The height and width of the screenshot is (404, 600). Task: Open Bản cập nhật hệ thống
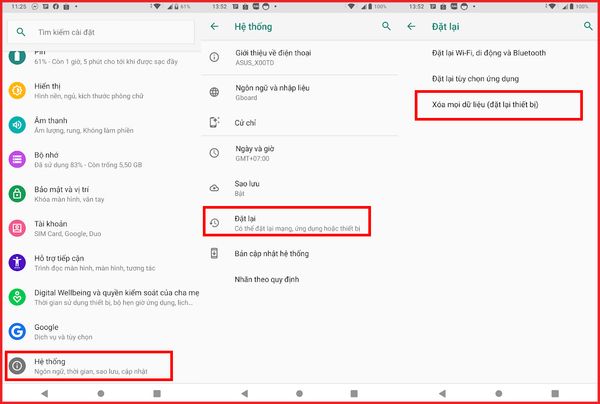tap(300, 253)
